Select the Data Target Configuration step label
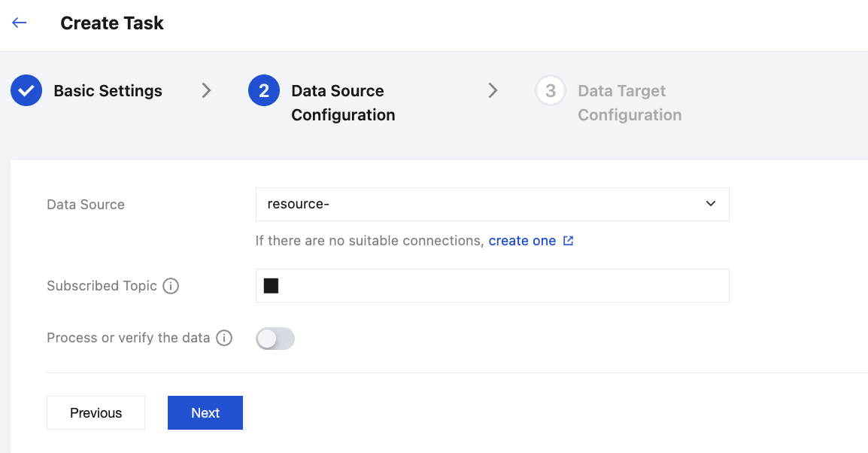This screenshot has height=453, width=868. click(x=630, y=102)
